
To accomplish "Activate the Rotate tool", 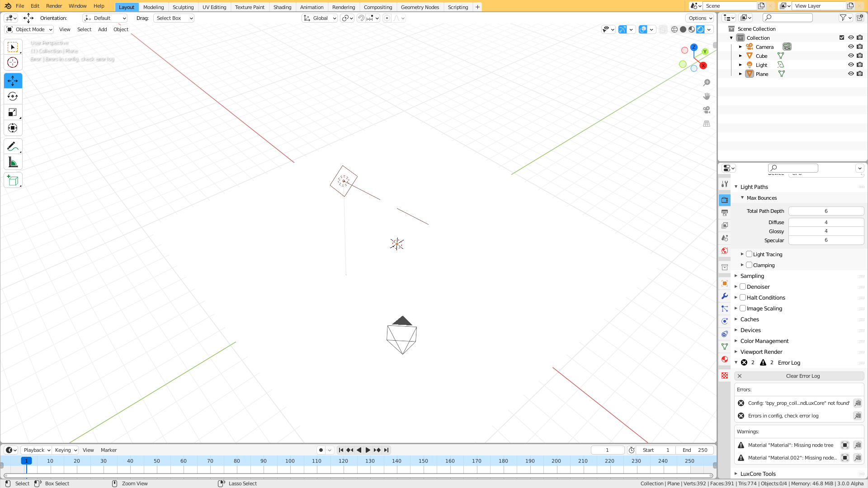I will pyautogui.click(x=13, y=96).
